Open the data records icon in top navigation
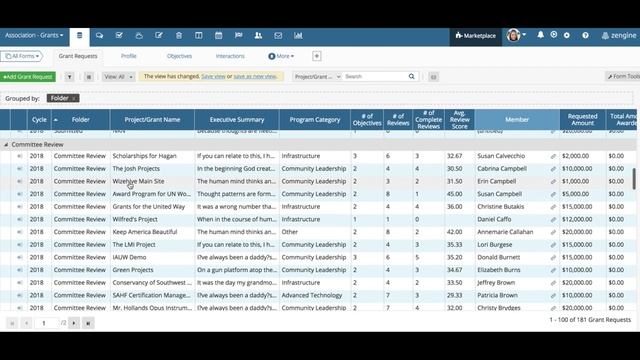 click(x=80, y=36)
